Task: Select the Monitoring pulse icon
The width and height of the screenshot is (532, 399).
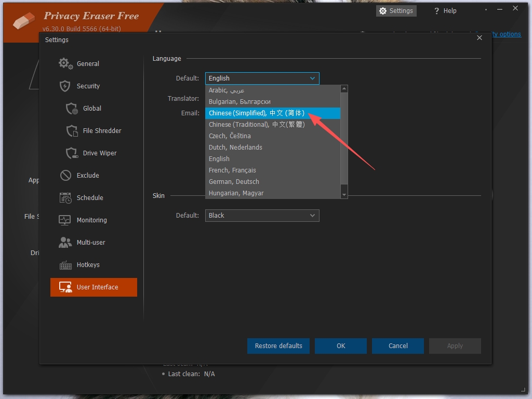Action: pyautogui.click(x=65, y=220)
